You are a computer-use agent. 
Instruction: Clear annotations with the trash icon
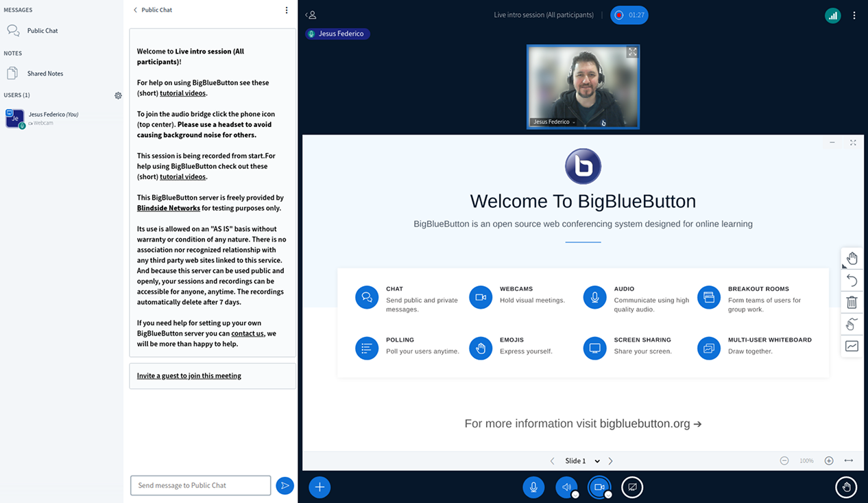852,303
